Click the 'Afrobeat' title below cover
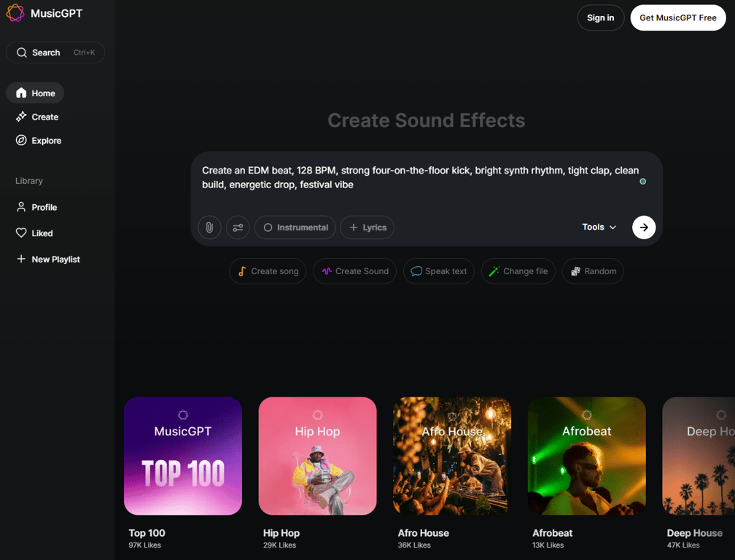Image resolution: width=735 pixels, height=560 pixels. click(x=552, y=533)
